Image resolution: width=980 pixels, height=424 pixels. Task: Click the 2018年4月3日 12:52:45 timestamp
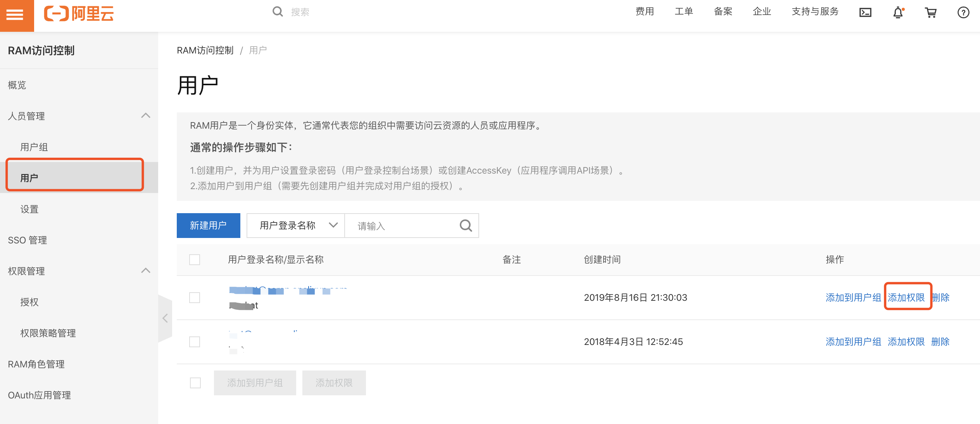point(633,341)
